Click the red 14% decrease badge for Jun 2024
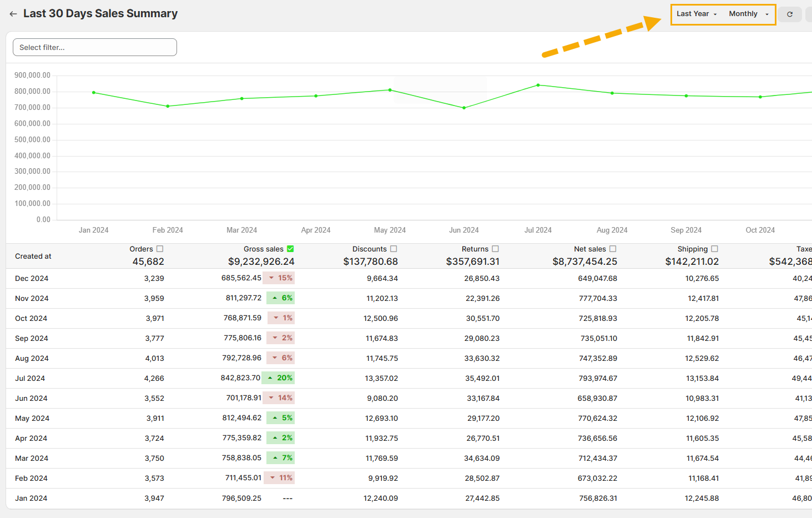The height and width of the screenshot is (518, 812). click(x=279, y=398)
